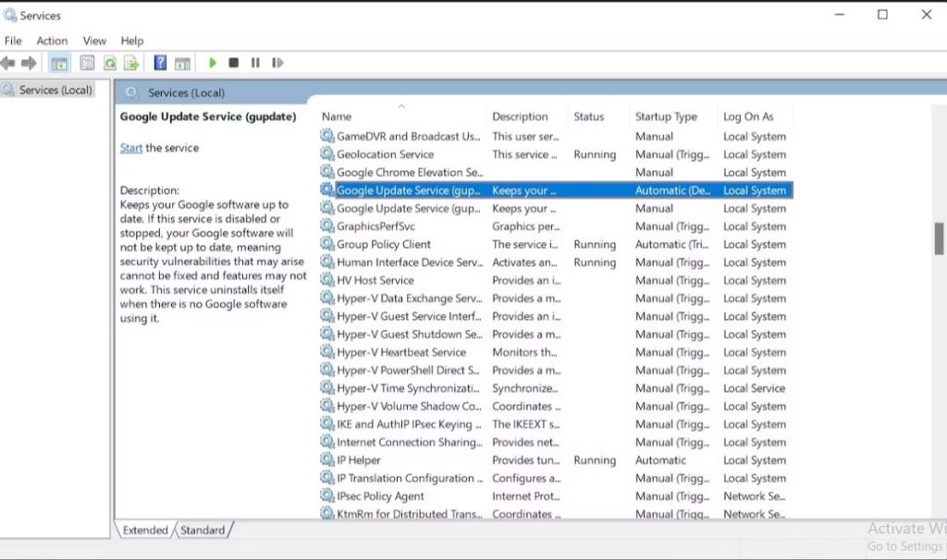Image resolution: width=947 pixels, height=560 pixels.
Task: Click the Help question mark icon
Action: point(160,62)
